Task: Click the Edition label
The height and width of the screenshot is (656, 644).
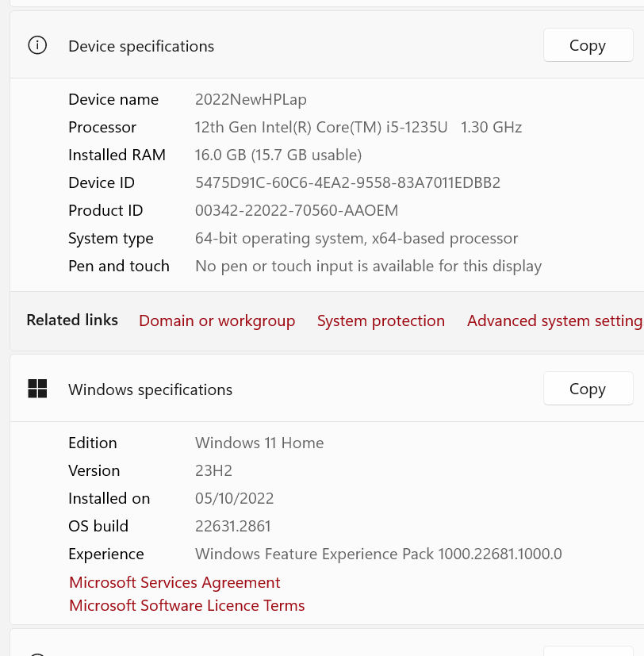Action: (x=93, y=443)
